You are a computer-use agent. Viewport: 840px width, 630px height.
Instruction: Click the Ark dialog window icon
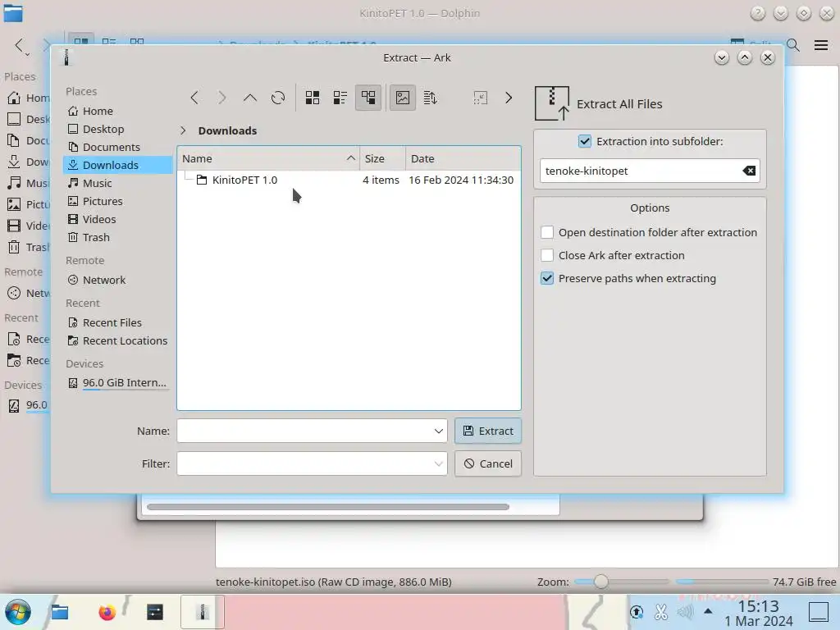pyautogui.click(x=66, y=57)
